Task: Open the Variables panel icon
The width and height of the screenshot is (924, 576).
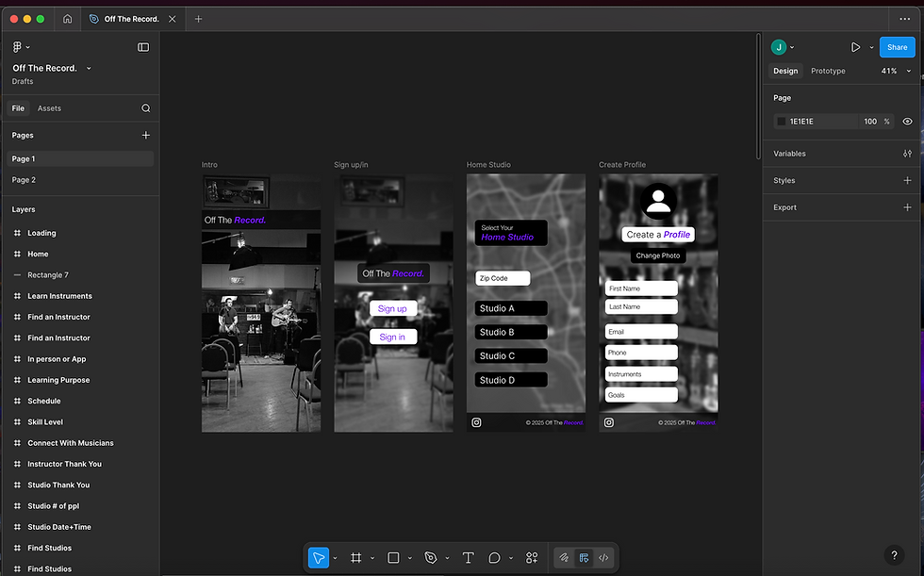Action: (907, 153)
